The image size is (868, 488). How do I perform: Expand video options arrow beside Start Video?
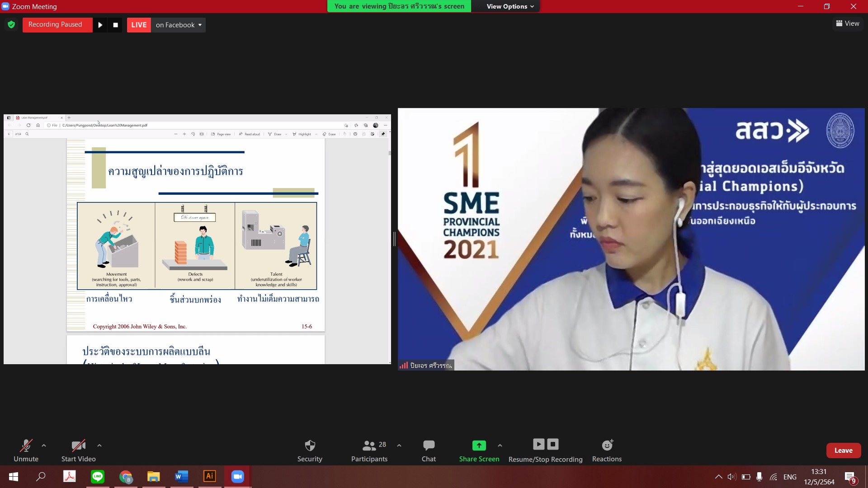pyautogui.click(x=99, y=446)
